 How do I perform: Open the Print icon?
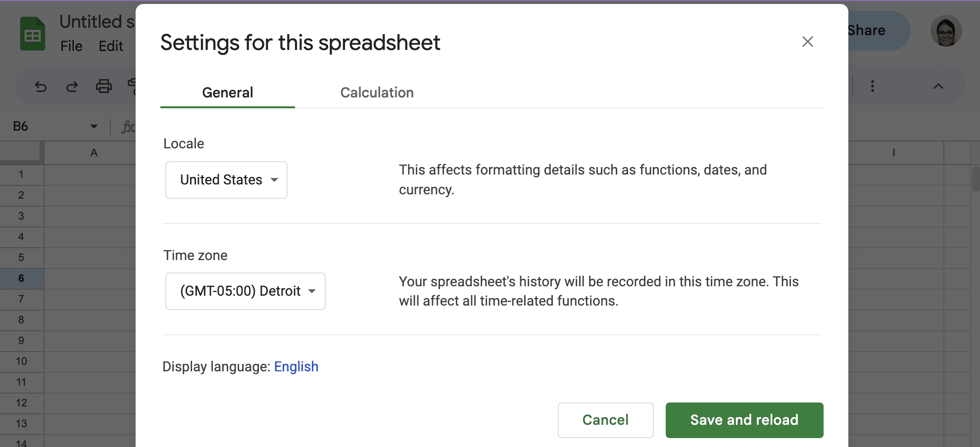click(x=104, y=86)
